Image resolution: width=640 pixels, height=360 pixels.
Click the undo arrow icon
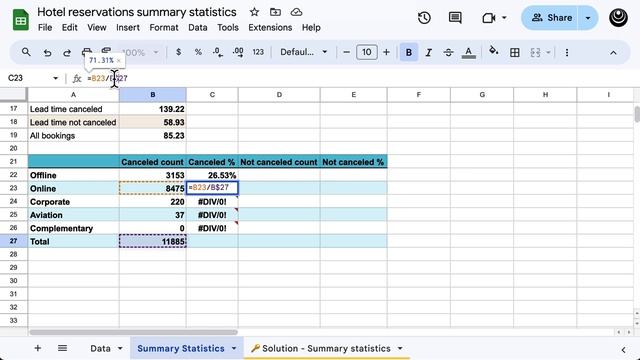click(47, 53)
